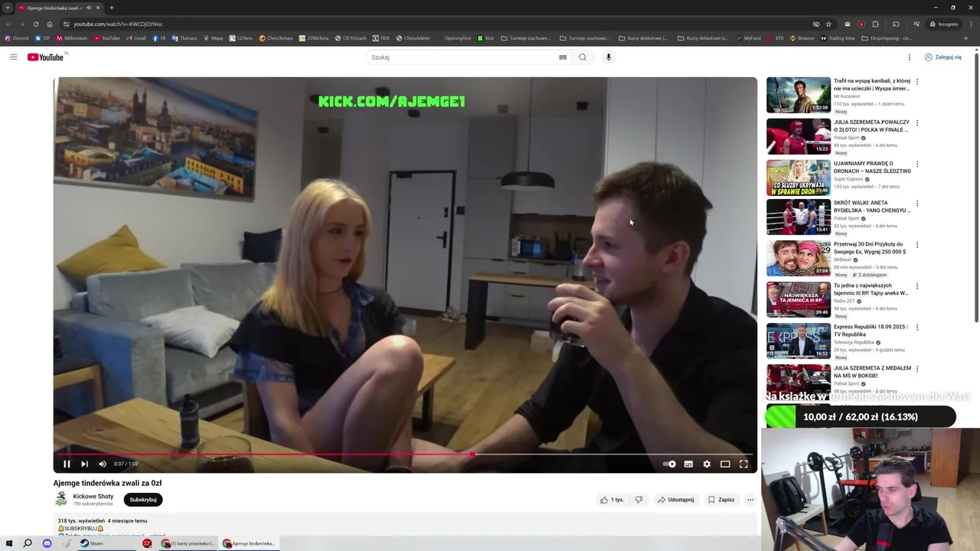Open Express Republiki 18.09.2025 video

(x=871, y=331)
